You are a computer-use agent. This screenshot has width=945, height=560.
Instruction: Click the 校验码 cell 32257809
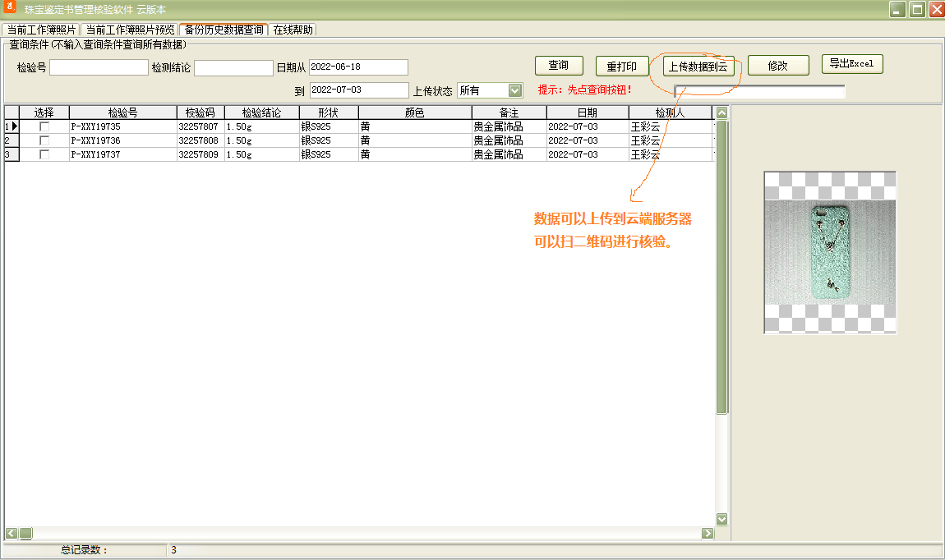tap(200, 154)
